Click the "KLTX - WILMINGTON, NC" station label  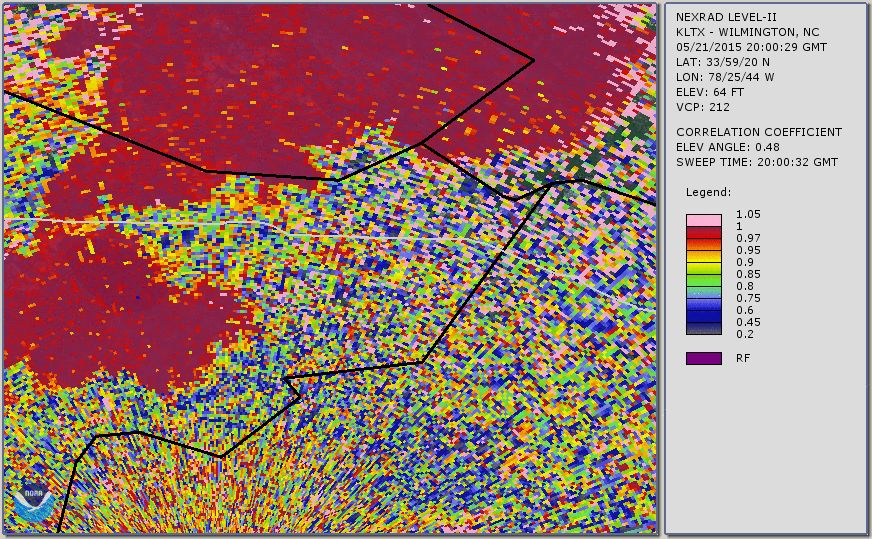[x=747, y=32]
